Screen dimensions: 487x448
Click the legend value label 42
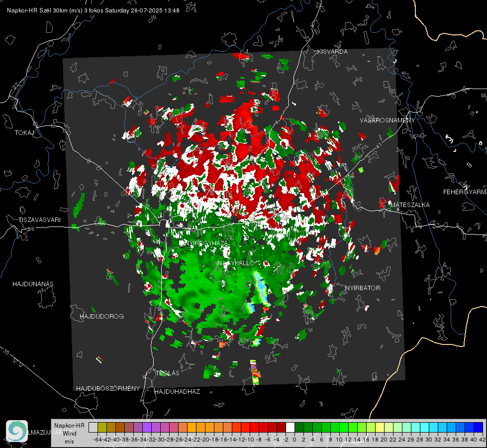point(482,440)
